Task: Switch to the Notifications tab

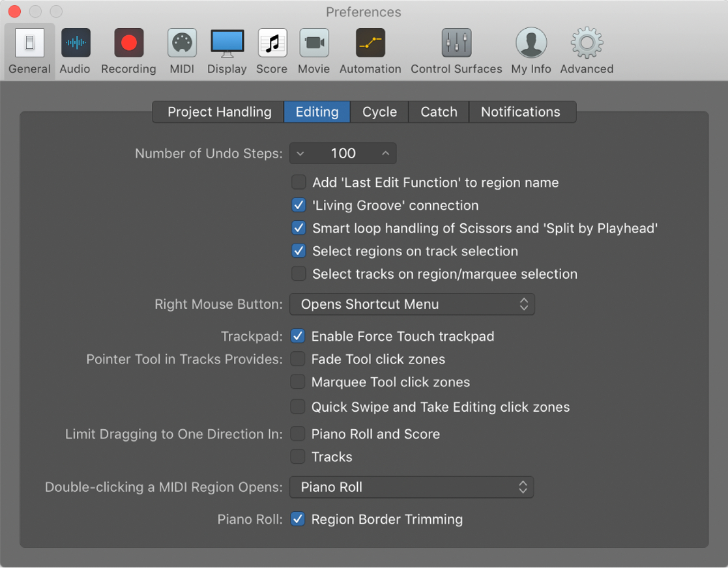Action: pyautogui.click(x=522, y=111)
